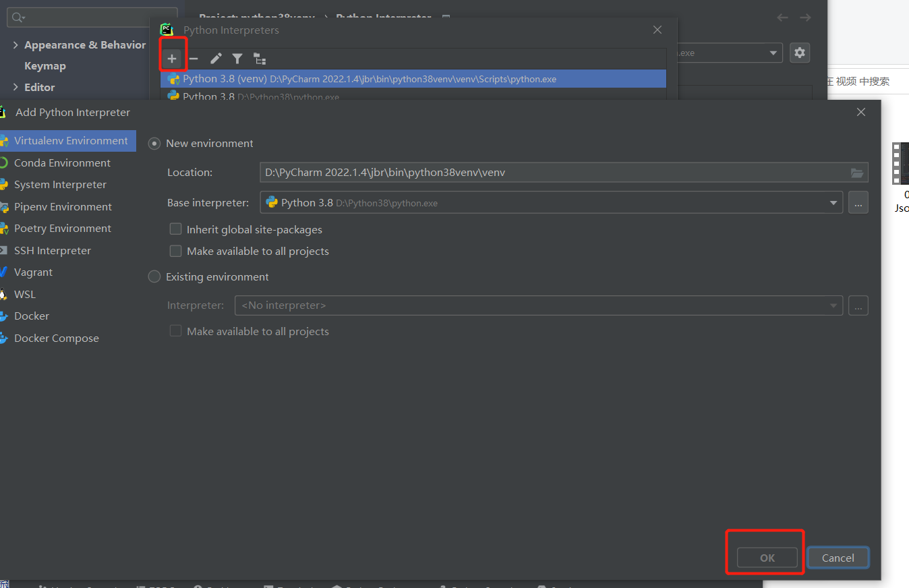Open Keymap in the Settings tree
The image size is (909, 588).
(45, 66)
